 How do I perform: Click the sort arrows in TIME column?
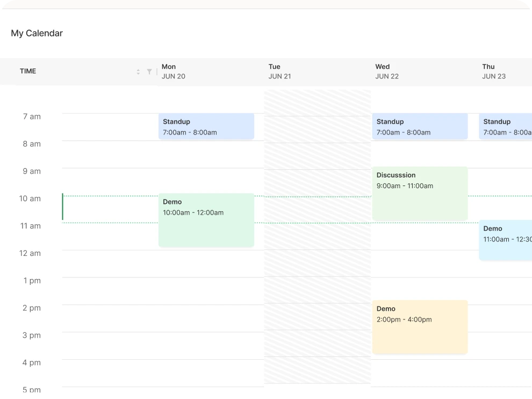coord(138,72)
